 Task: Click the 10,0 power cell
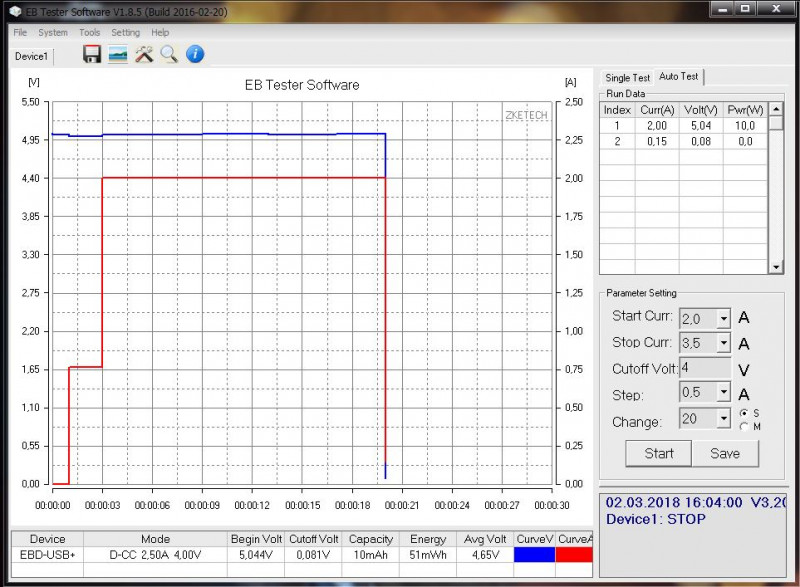745,125
